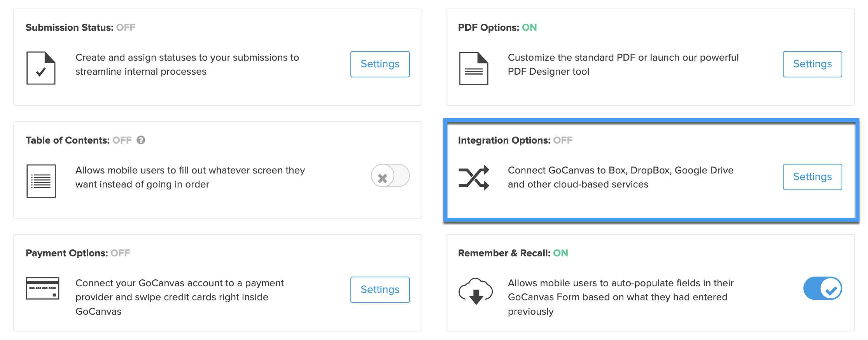Click the PDF Options document icon
Viewport: 868px width, 340px height.
(473, 67)
